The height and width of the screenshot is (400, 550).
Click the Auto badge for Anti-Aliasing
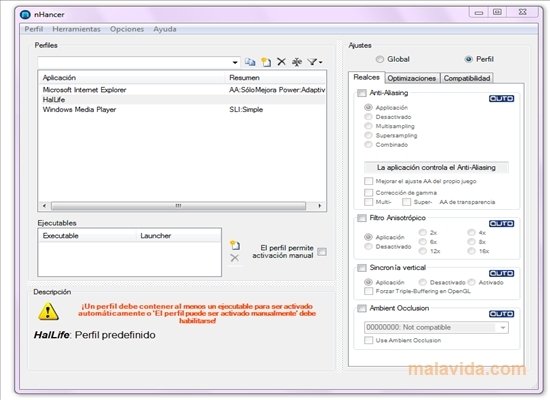click(501, 99)
